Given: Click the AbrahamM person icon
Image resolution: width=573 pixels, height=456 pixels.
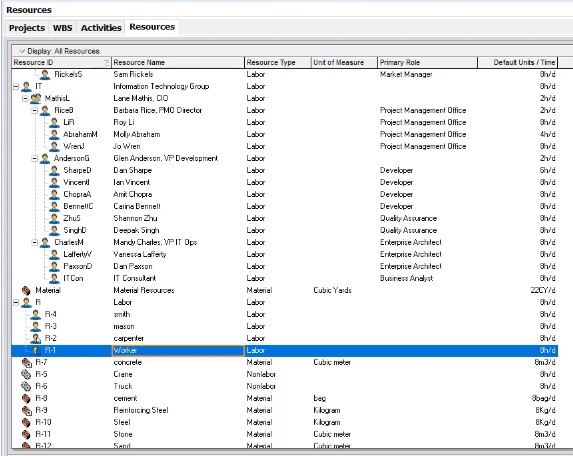Looking at the screenshot, I should point(54,134).
